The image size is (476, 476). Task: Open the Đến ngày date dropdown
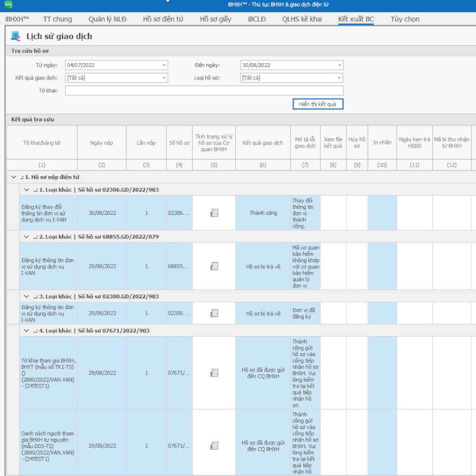[339, 66]
